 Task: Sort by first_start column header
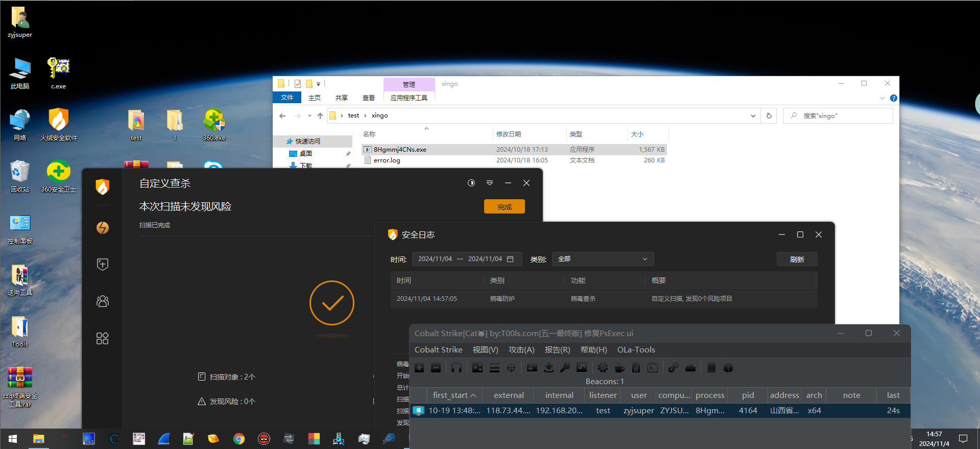tap(454, 395)
